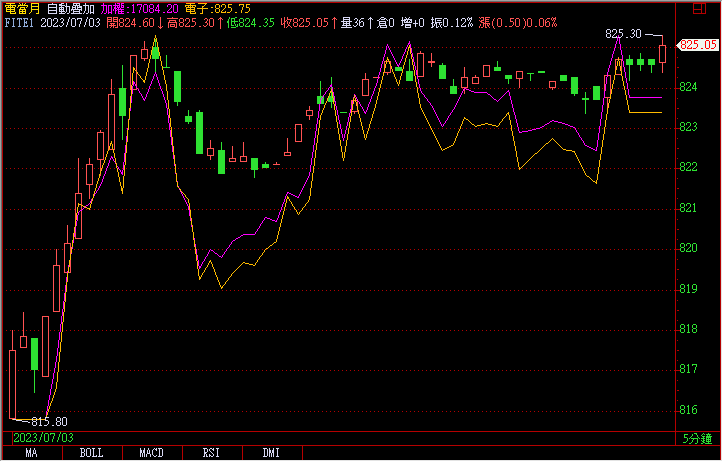Screen dimensions: 723x462
Task: Click the 2023/07/03 date label on the bottom axis
Action: pyautogui.click(x=43, y=438)
